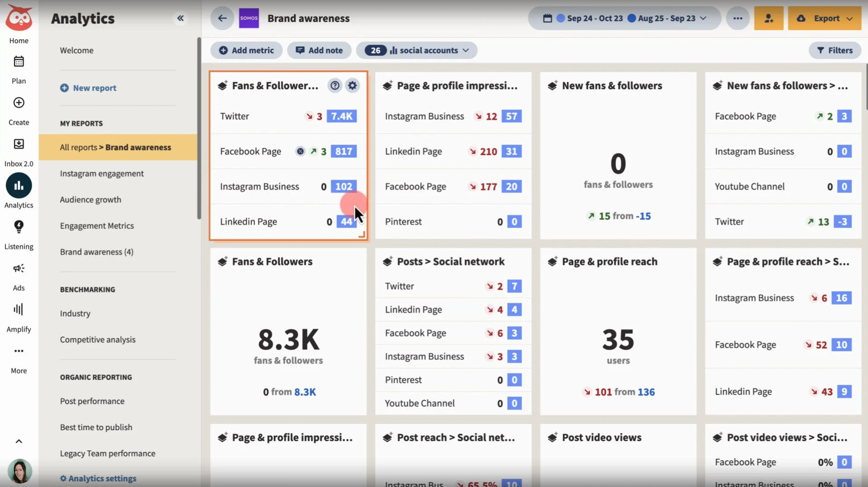Click the Home label in sidebar
This screenshot has height=487, width=868.
click(19, 40)
